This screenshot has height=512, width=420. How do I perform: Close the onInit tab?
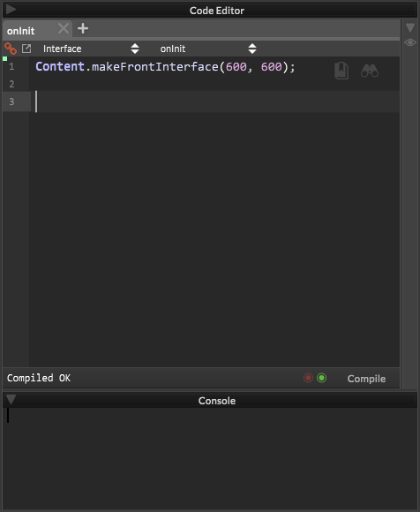64,28
